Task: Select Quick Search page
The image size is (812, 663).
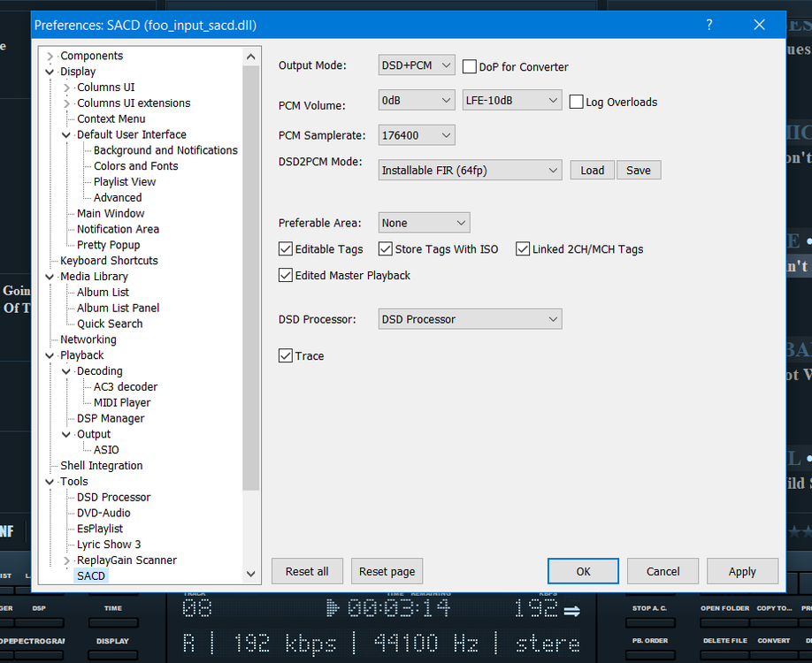Action: [x=110, y=324]
